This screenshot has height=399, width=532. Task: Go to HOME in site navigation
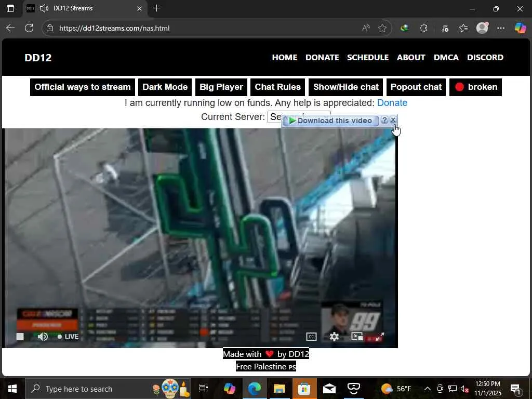(284, 57)
